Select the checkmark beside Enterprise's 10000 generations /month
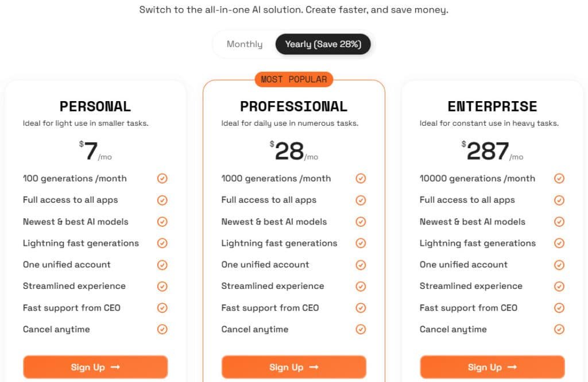Screen dimensions: 588x382 pyautogui.click(x=559, y=179)
